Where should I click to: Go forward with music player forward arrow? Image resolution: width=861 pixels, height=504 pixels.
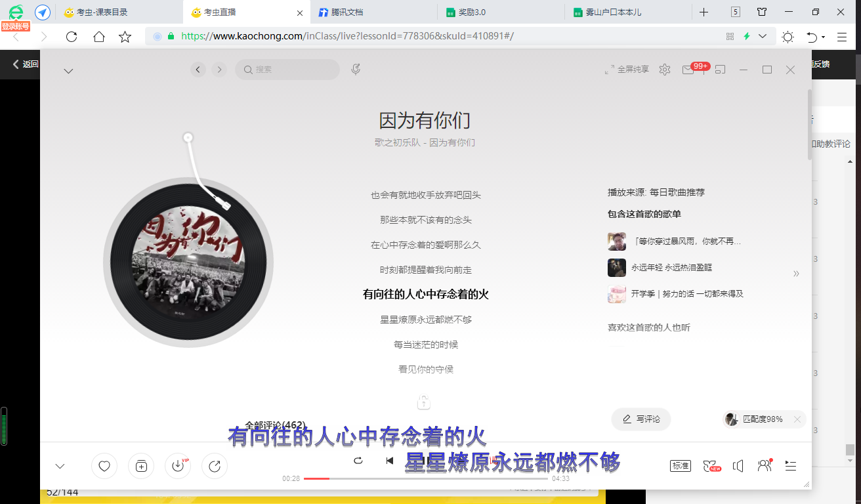[220, 69]
